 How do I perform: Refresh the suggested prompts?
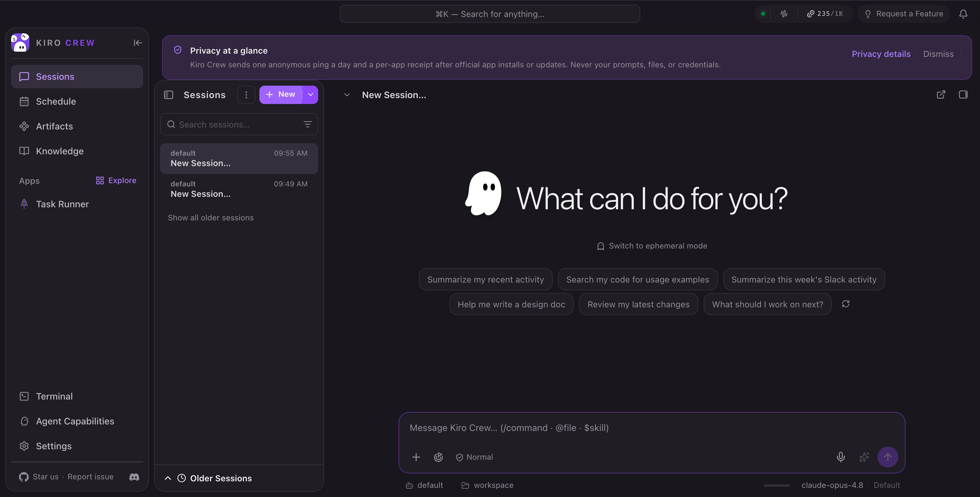pyautogui.click(x=846, y=304)
